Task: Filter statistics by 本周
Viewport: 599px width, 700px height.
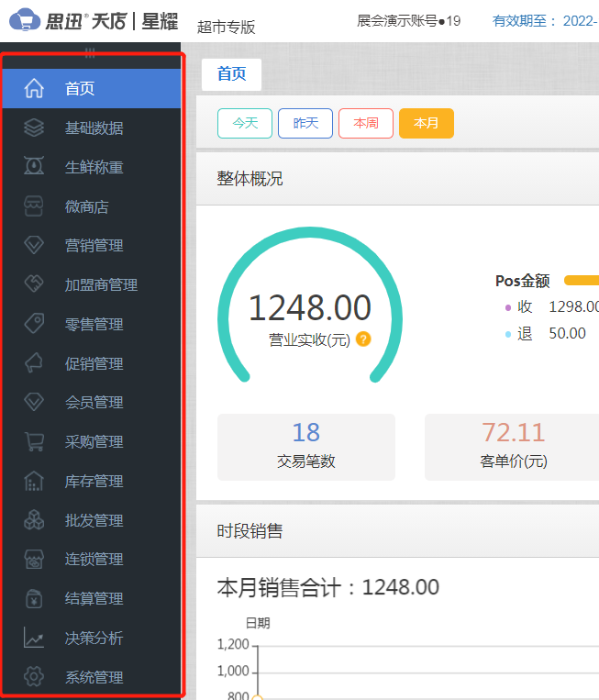Action: [x=366, y=123]
